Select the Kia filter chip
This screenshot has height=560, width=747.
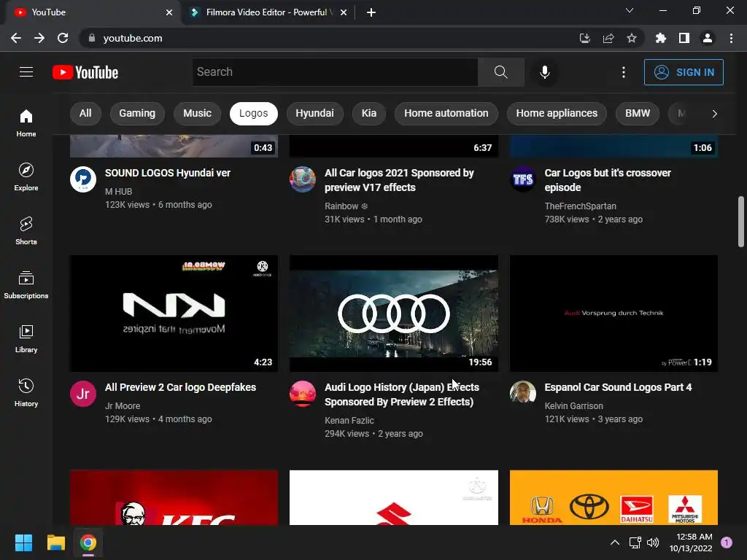click(x=368, y=113)
